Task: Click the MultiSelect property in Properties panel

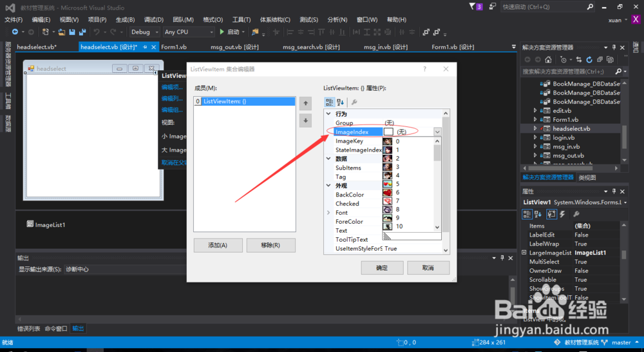Action: click(x=544, y=262)
